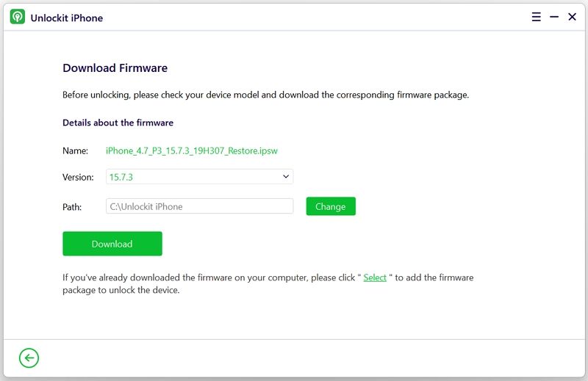Click the Unlockit iPhone app logo
Screen dimensions: 588x381
click(17, 17)
